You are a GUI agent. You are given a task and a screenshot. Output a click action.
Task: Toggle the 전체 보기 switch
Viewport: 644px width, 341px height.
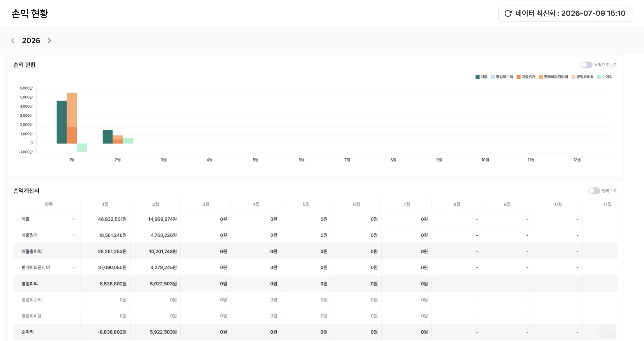point(594,191)
